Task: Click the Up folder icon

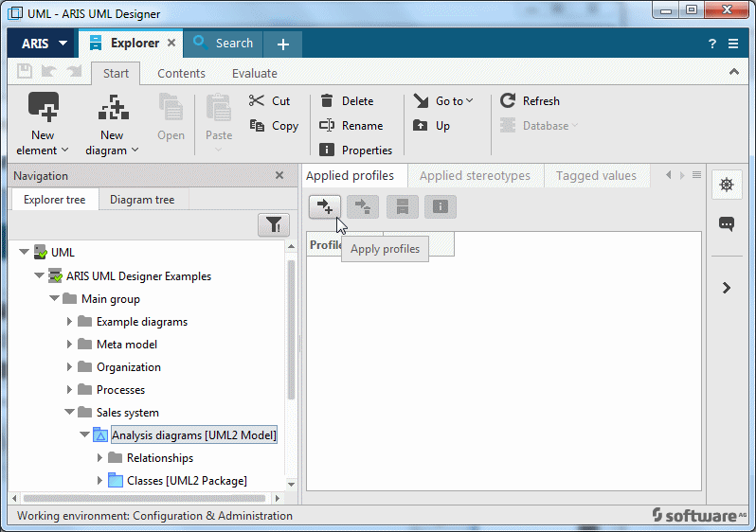Action: (x=421, y=126)
